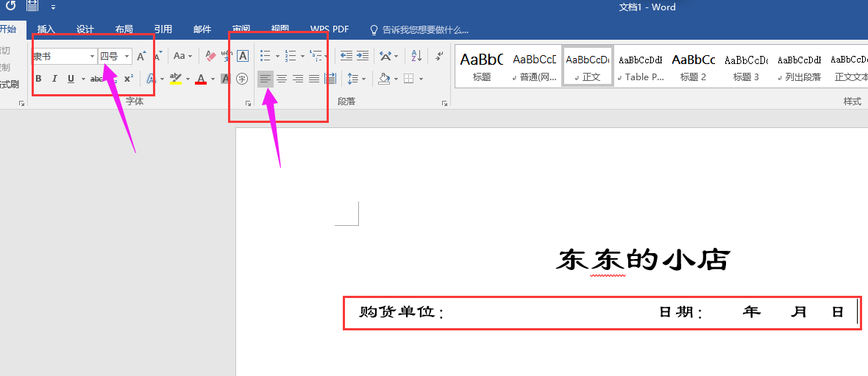Apply the Table P... style
The height and width of the screenshot is (376, 868).
641,66
